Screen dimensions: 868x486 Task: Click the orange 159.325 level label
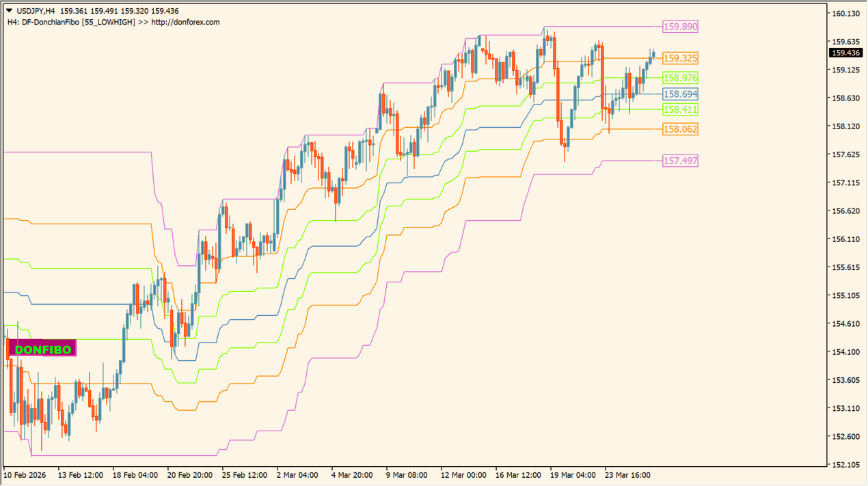click(680, 58)
